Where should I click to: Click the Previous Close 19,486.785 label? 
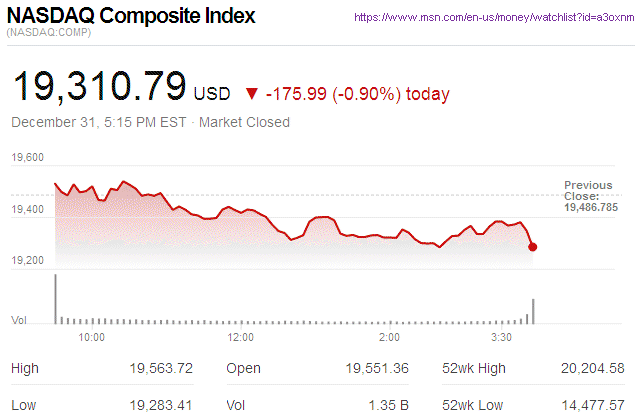coord(590,196)
